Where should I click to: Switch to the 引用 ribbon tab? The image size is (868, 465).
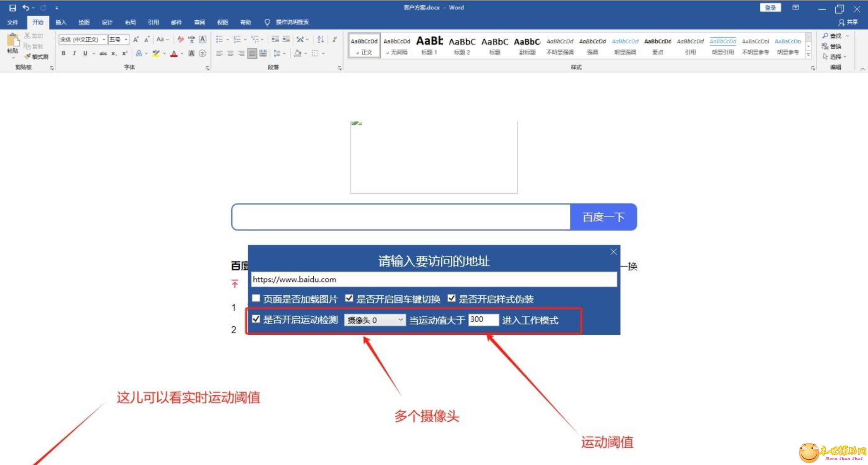coord(154,22)
